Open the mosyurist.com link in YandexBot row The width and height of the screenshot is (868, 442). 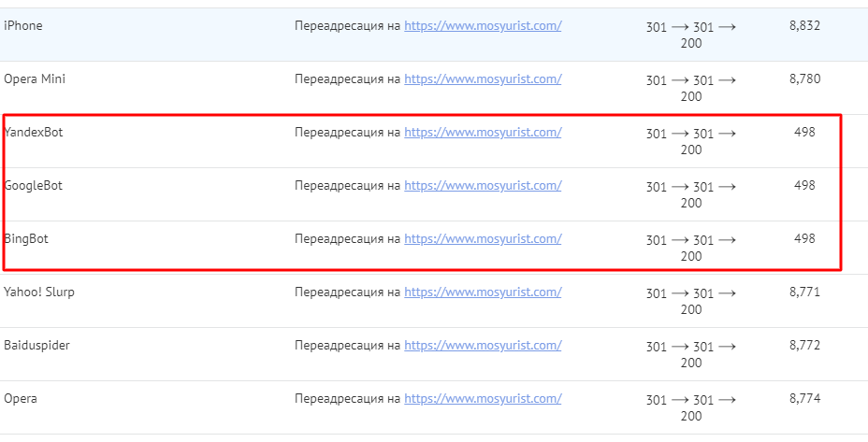483,133
